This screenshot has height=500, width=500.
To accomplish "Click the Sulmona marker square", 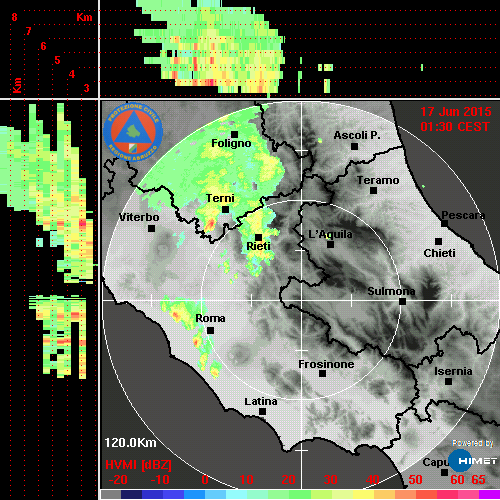I will pyautogui.click(x=402, y=301).
